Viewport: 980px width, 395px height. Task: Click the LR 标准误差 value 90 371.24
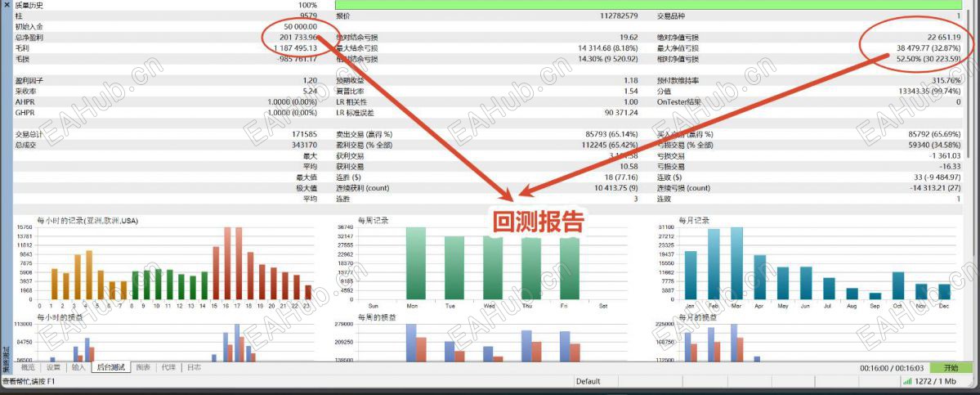pyautogui.click(x=622, y=113)
